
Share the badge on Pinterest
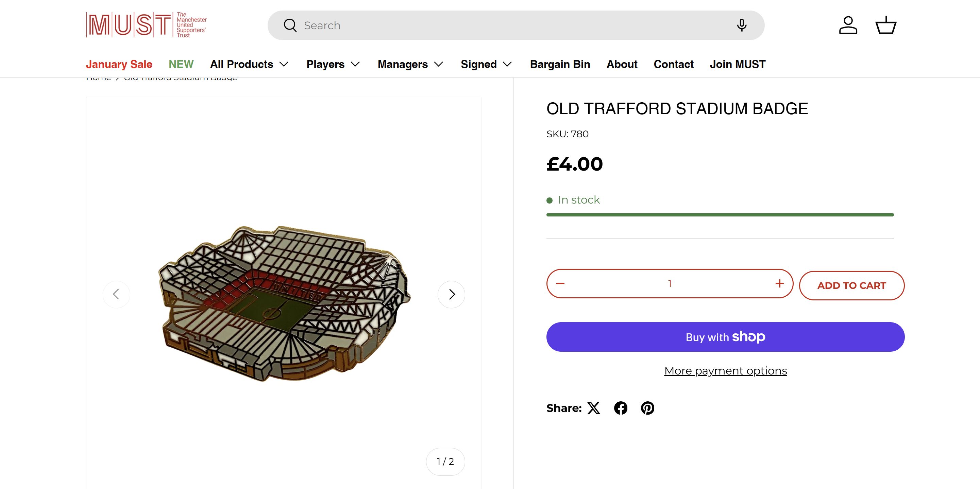[x=647, y=408]
